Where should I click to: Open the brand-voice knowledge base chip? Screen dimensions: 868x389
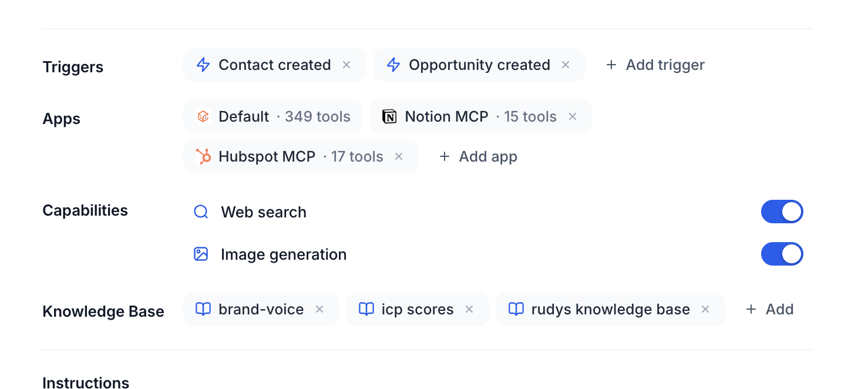[261, 309]
